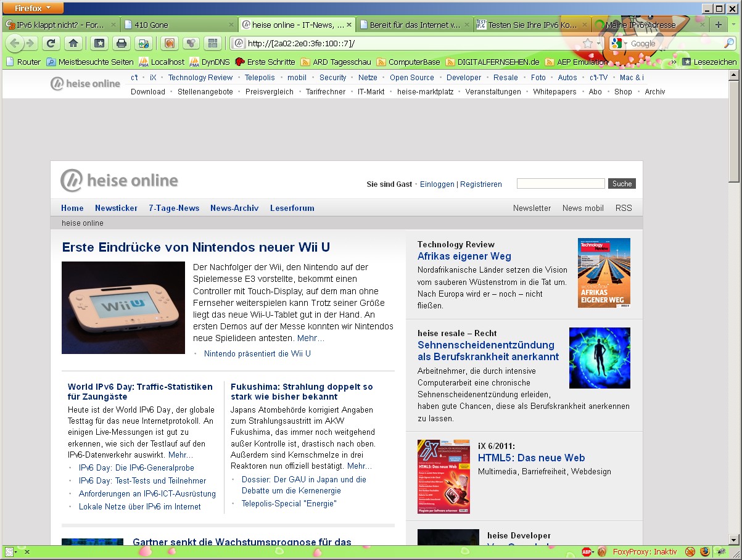
Task: Expand the Meistbesuchte Seiten bookmark folder
Action: tap(90, 62)
